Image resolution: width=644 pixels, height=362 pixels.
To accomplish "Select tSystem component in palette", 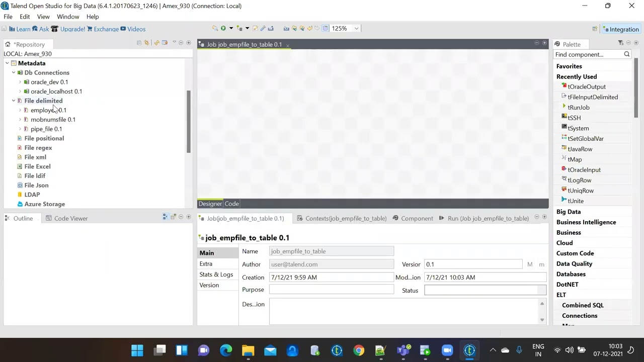I will (x=578, y=128).
